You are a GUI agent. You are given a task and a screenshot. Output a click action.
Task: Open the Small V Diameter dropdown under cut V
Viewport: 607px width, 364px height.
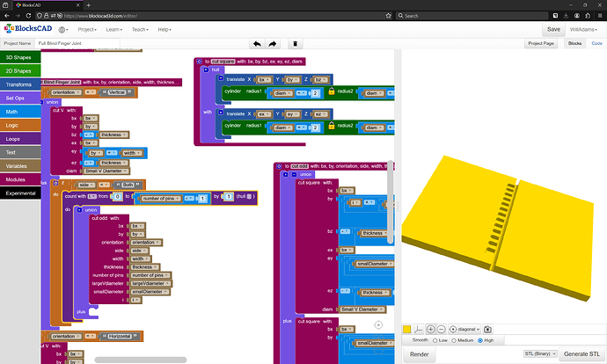tap(106, 171)
